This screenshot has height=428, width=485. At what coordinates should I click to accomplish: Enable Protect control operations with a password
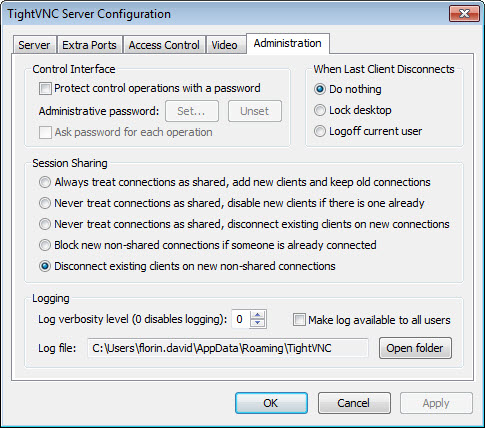45,89
